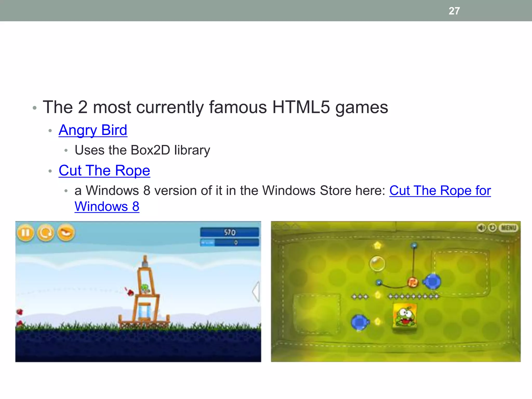Click the Angry Birds restart level icon

[x=46, y=233]
